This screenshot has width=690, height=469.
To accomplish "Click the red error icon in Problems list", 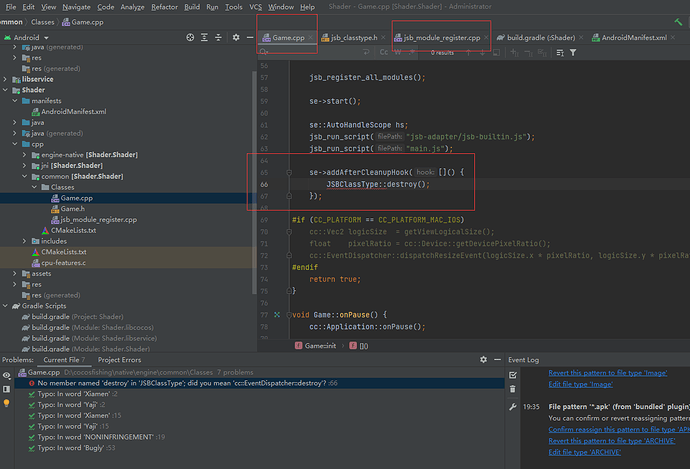I will pos(31,383).
